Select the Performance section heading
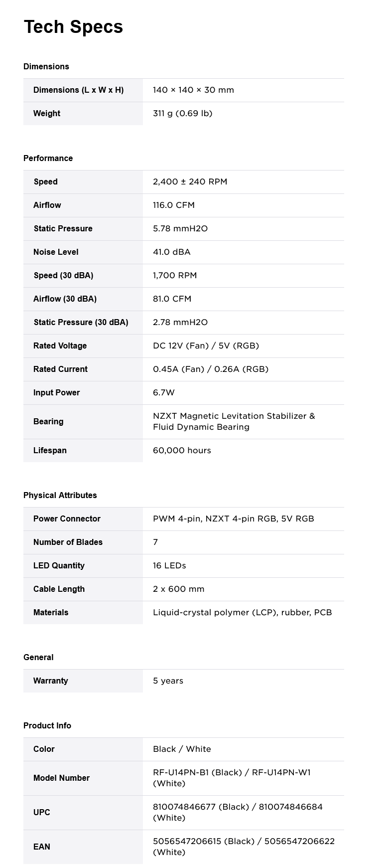 click(48, 159)
